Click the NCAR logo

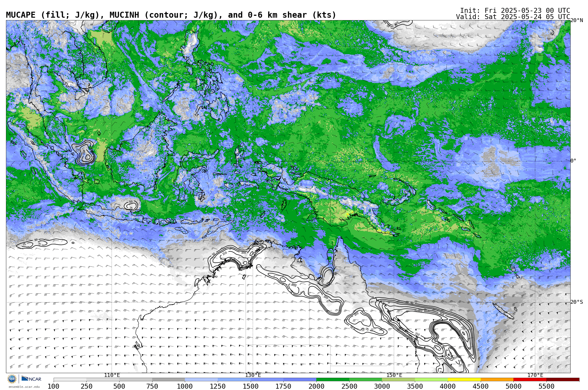tap(31, 379)
